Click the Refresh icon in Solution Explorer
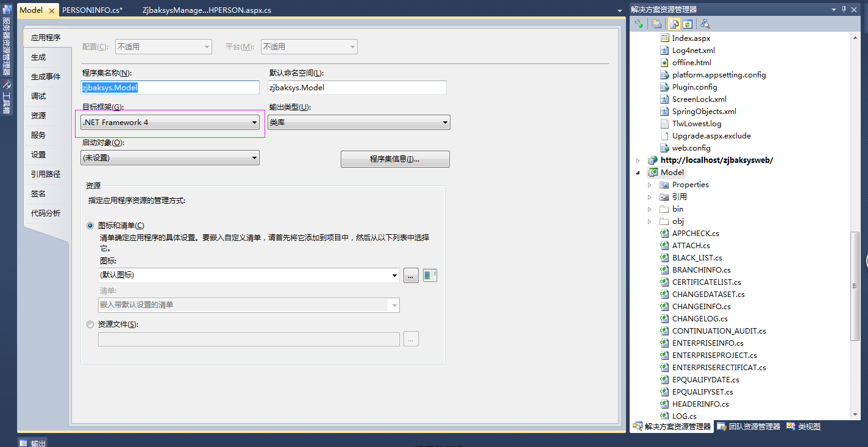 688,24
